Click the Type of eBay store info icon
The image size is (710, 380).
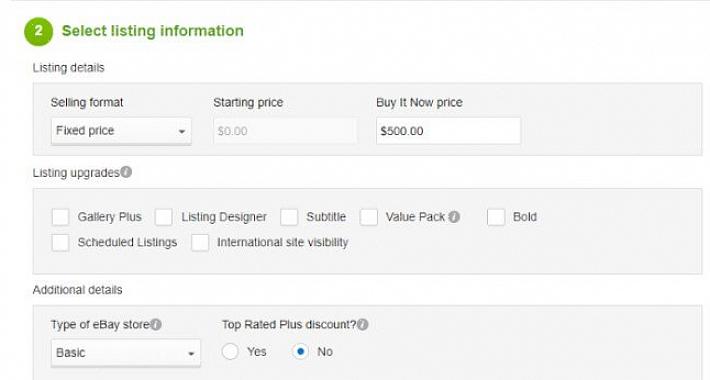(x=156, y=324)
